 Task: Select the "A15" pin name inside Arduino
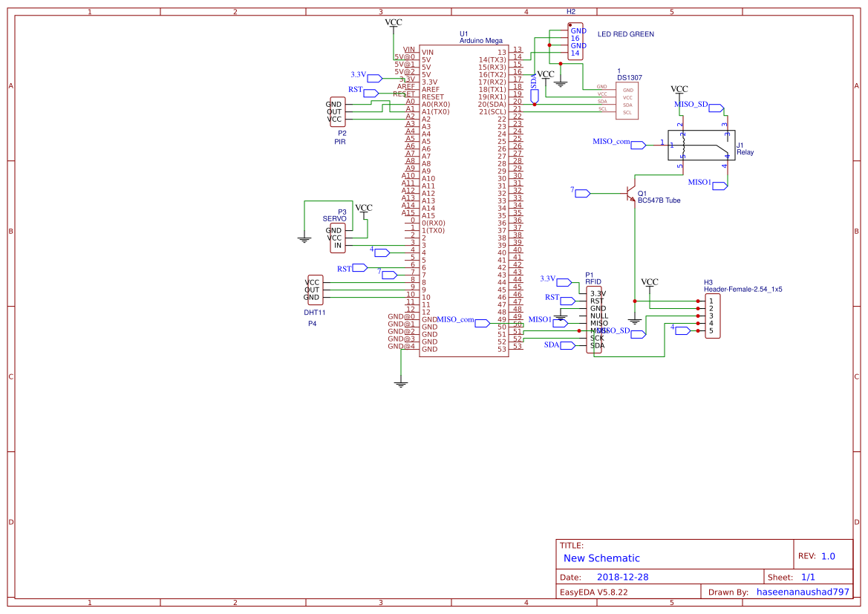[428, 216]
